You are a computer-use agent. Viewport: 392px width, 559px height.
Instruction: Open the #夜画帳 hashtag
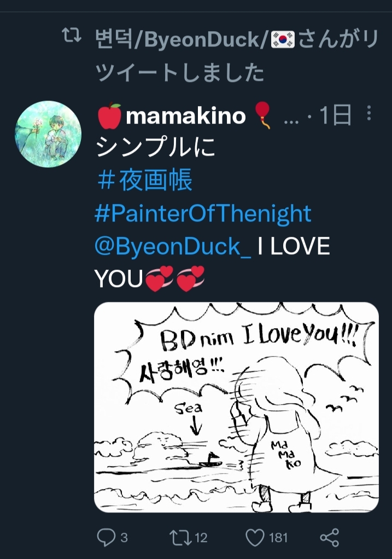(x=144, y=181)
